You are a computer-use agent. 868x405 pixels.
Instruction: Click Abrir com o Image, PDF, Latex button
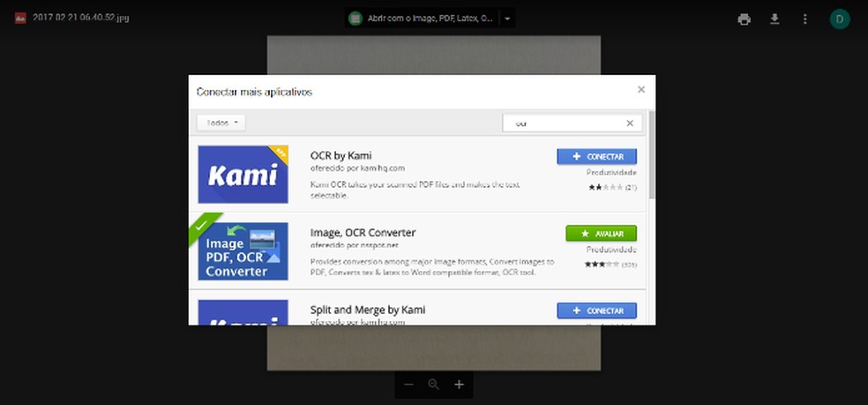(x=423, y=19)
